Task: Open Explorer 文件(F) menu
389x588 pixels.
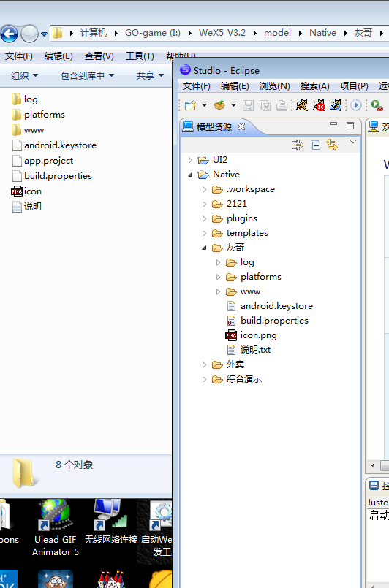Action: 18,56
